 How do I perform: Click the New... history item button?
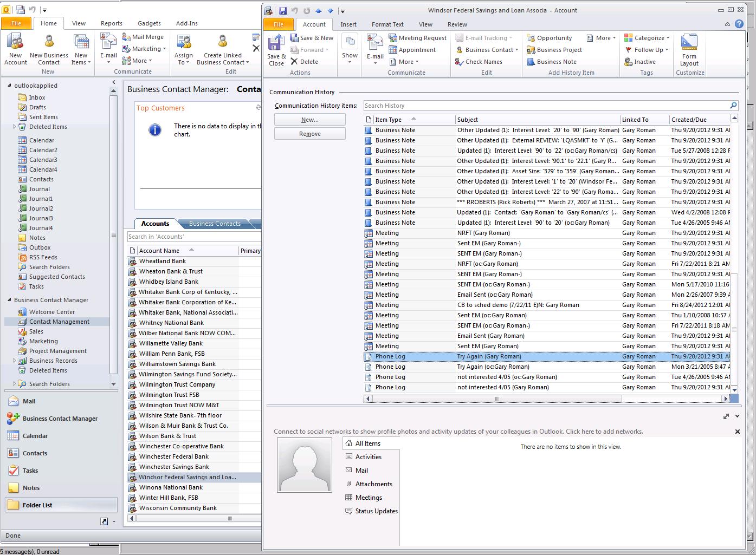click(309, 120)
